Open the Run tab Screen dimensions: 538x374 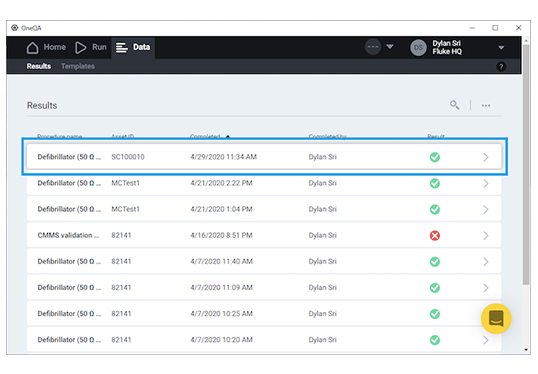91,47
